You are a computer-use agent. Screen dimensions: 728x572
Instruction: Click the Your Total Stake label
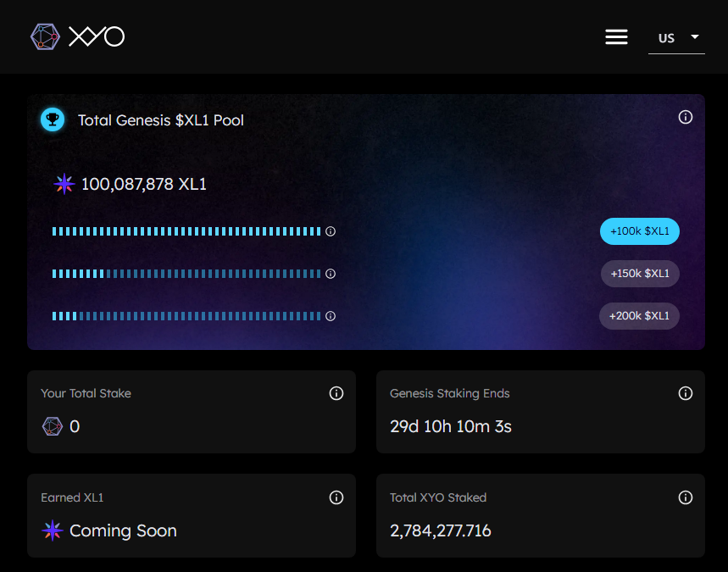(x=86, y=393)
